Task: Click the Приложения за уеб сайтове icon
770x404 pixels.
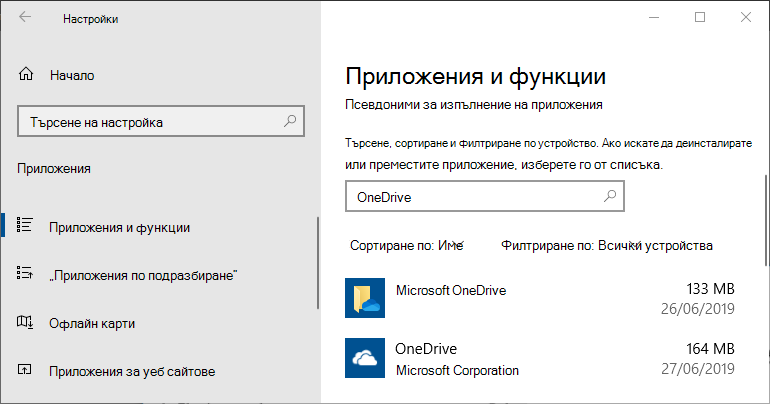Action: pos(25,369)
